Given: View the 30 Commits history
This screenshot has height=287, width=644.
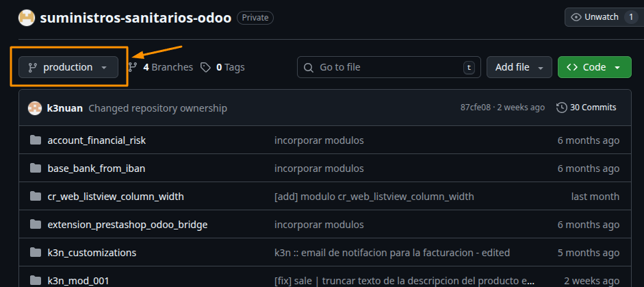Looking at the screenshot, I should click(587, 108).
